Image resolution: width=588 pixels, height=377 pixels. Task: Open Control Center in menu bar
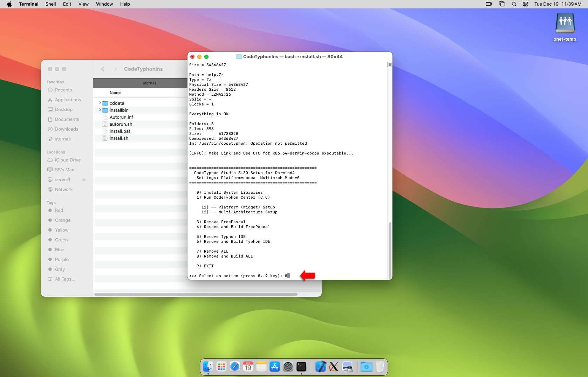point(526,4)
